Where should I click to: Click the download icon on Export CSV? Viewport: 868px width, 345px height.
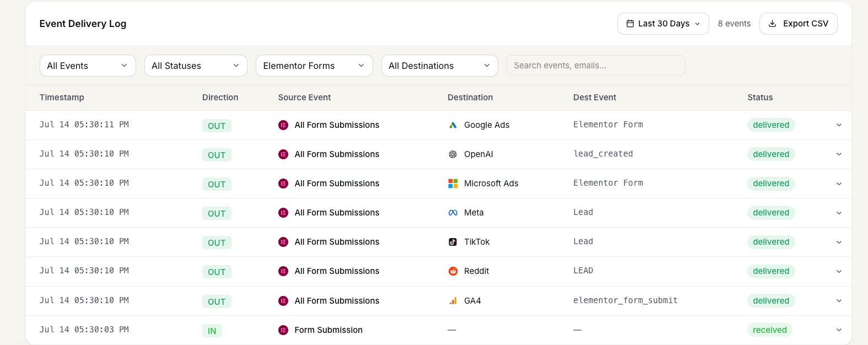point(772,24)
